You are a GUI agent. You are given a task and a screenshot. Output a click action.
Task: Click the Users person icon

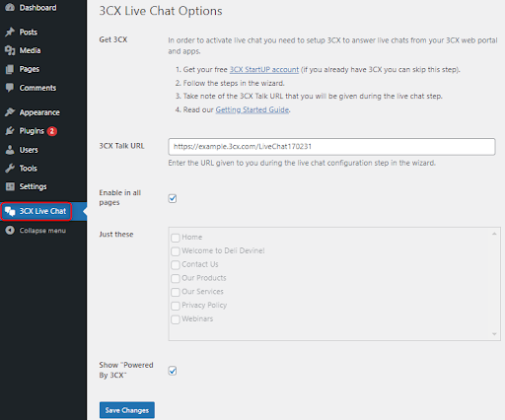10,150
